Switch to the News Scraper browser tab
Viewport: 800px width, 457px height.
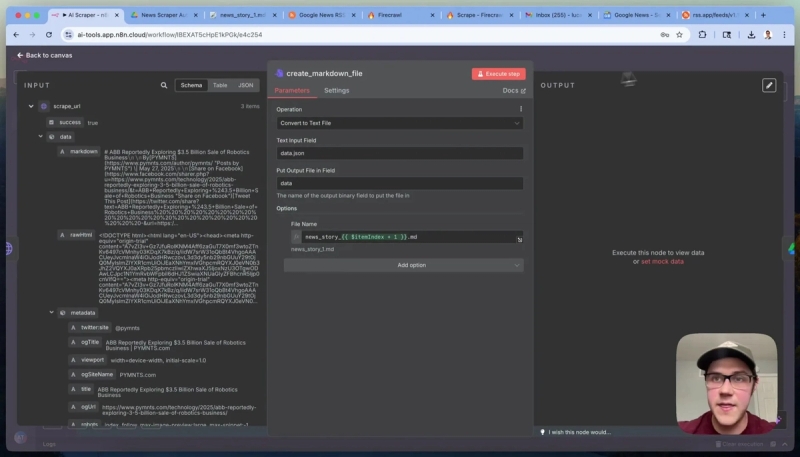(x=164, y=15)
